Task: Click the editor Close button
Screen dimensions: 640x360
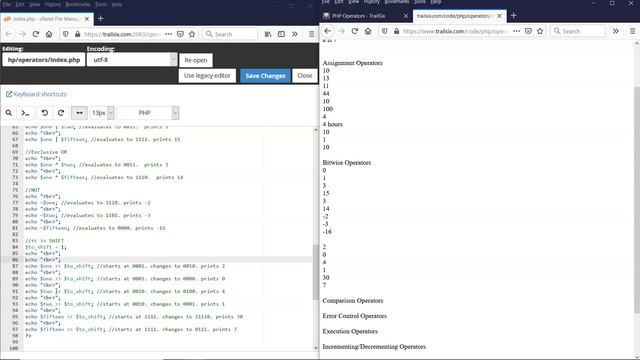Action: pos(304,76)
